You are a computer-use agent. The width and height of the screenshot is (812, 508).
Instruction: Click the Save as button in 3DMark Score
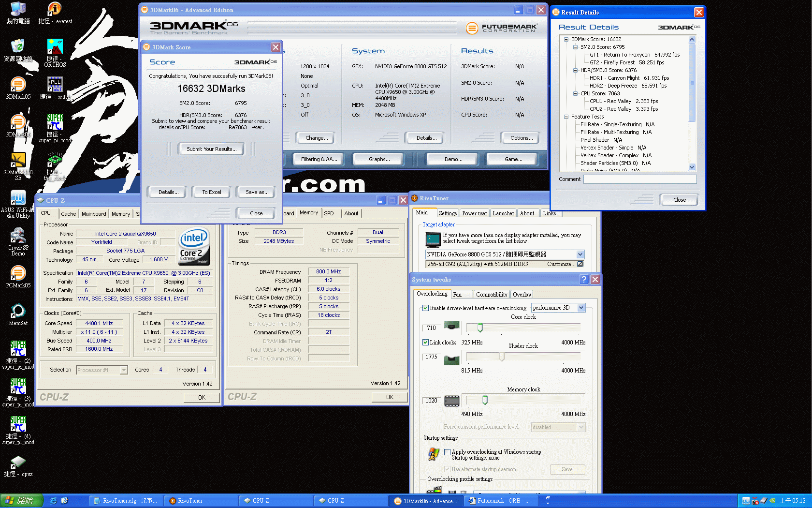pos(257,192)
